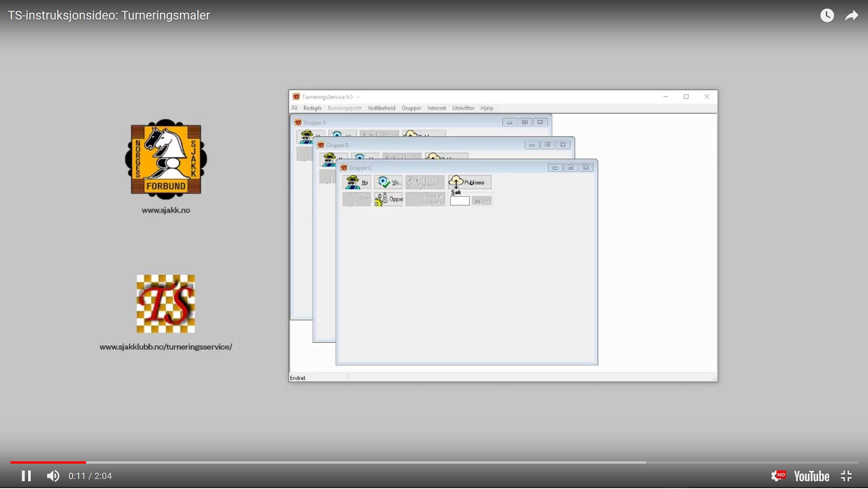Open the video title link
The width and height of the screenshot is (868, 489).
pos(109,15)
